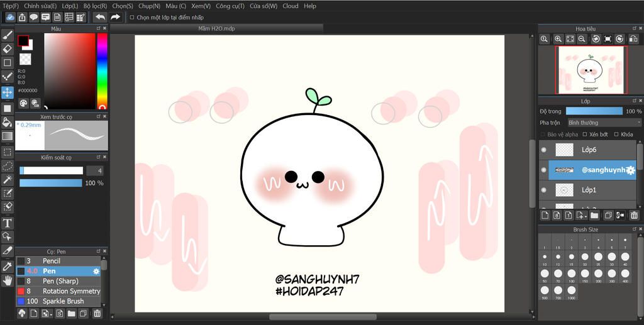Click the Undo arrow in toolbar
This screenshot has width=644, height=325.
(x=100, y=18)
